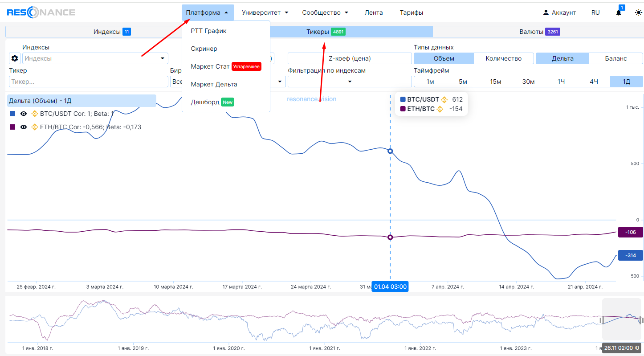
Task: Click the 26.11 02:00 navigator label
Action: click(x=622, y=348)
